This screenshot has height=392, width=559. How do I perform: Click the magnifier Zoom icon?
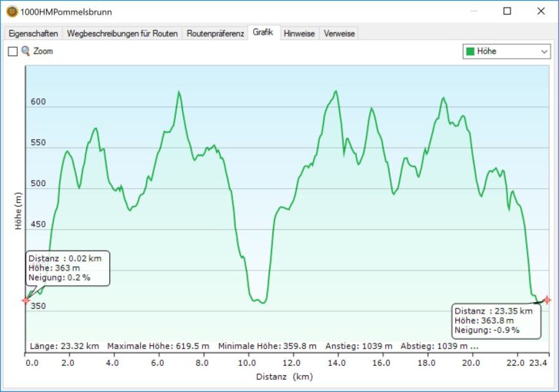coord(25,51)
